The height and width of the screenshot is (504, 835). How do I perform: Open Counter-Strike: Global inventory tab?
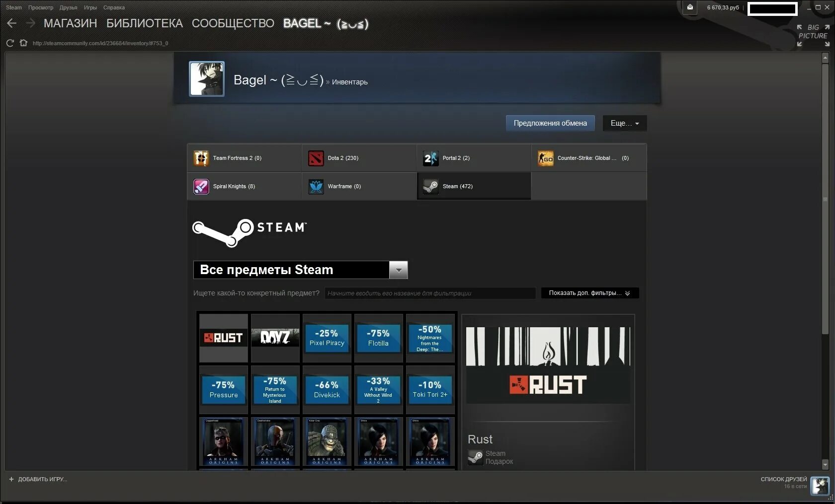point(589,158)
